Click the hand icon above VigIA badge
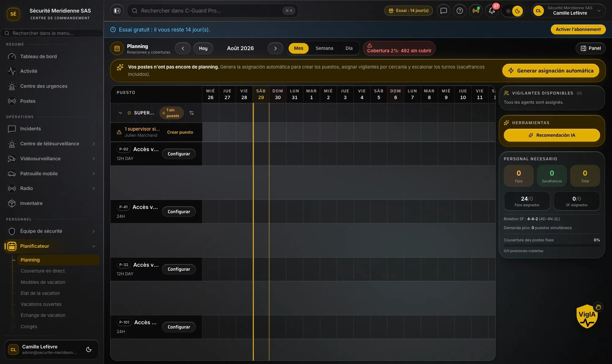 (598, 307)
